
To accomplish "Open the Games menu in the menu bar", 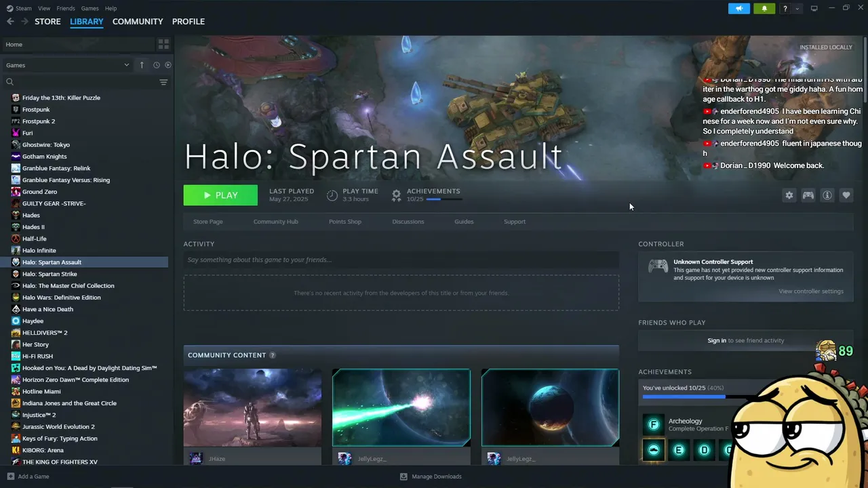I will click(90, 8).
